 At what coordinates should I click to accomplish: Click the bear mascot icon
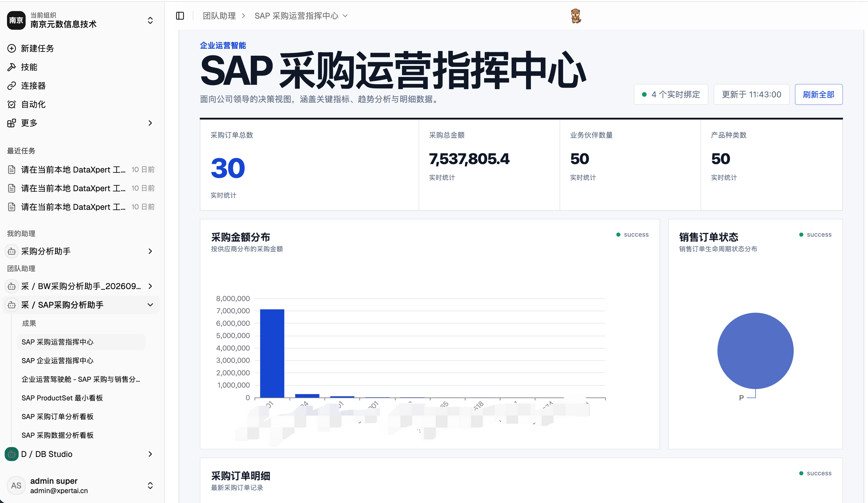pyautogui.click(x=576, y=16)
